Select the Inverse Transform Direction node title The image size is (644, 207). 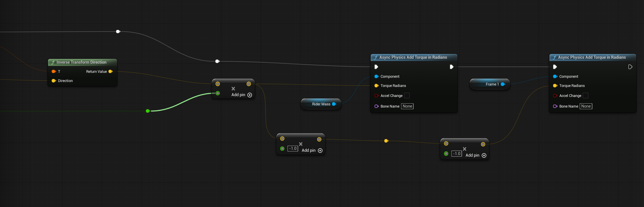(x=81, y=62)
